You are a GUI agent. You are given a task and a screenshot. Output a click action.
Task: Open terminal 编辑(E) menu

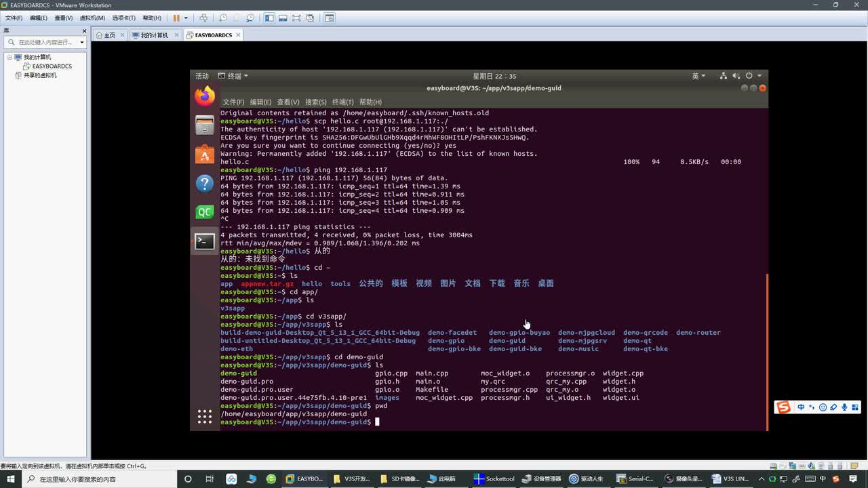pyautogui.click(x=260, y=102)
